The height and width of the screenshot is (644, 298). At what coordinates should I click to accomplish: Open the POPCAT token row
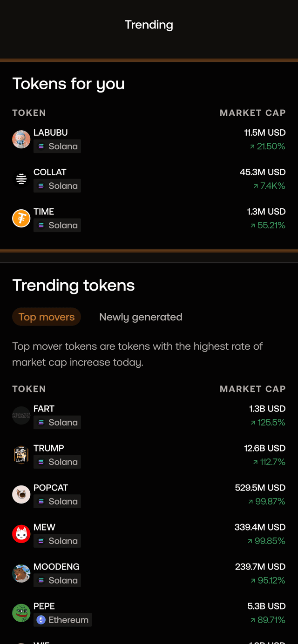[149, 494]
